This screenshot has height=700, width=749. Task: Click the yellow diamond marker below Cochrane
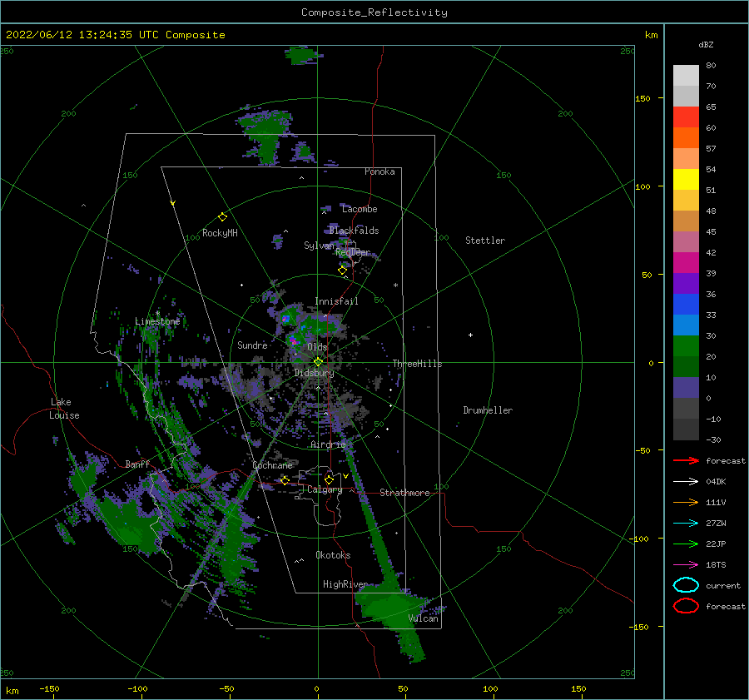click(285, 480)
